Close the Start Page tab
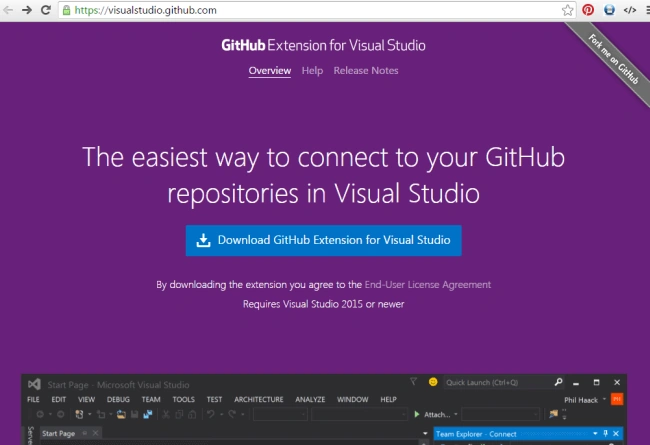Screen dimensions: 650x445 click(95, 433)
